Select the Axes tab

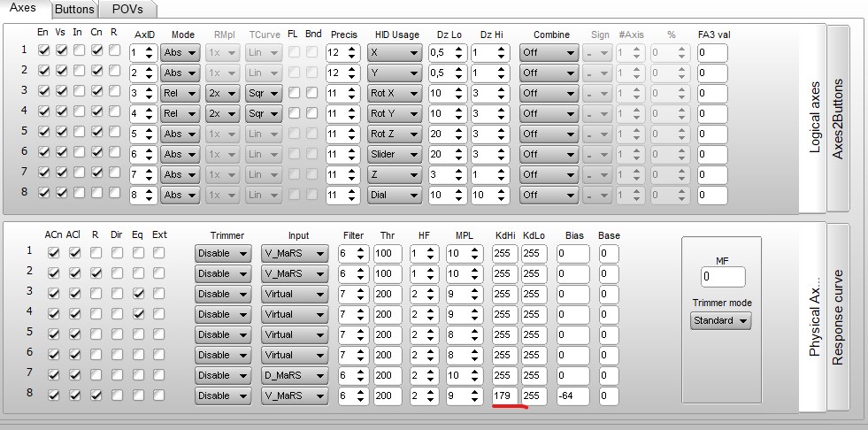23,8
